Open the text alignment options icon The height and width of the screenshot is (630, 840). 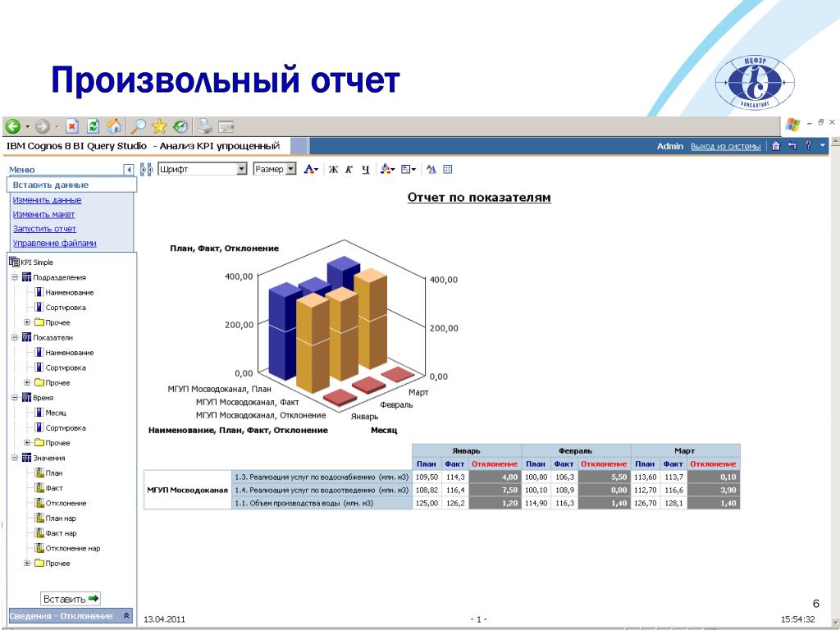pyautogui.click(x=409, y=169)
